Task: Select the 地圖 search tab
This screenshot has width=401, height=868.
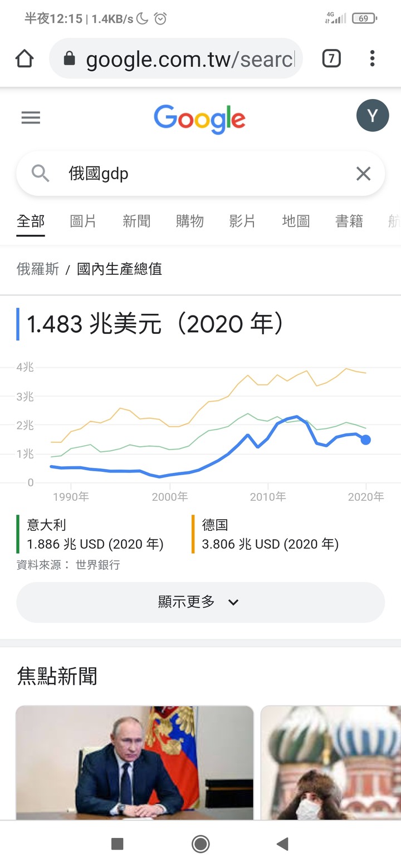Action: [296, 221]
